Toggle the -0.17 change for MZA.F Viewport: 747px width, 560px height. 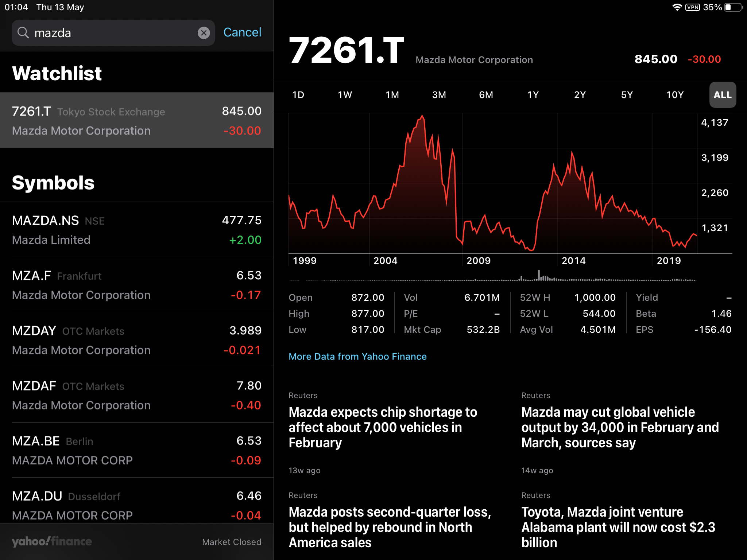246,295
